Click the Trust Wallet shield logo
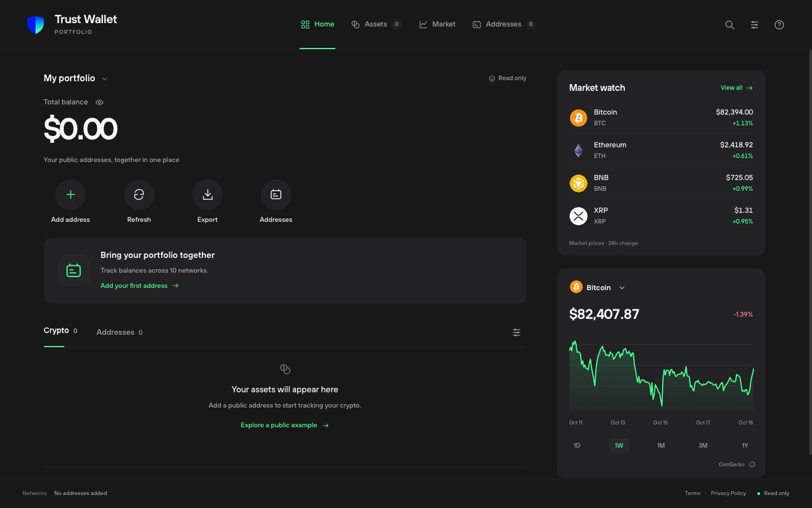Screen dimensions: 812x508 [36, 25]
